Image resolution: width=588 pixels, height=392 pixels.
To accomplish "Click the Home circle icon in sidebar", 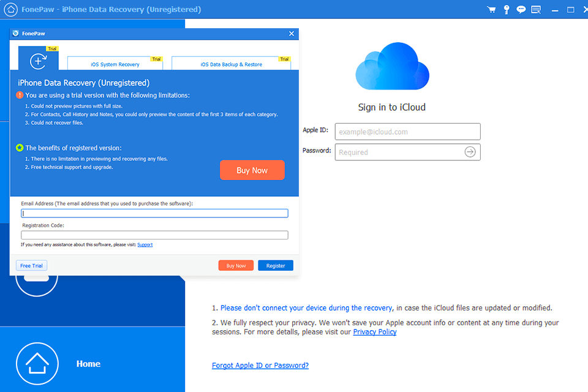I will (x=37, y=364).
